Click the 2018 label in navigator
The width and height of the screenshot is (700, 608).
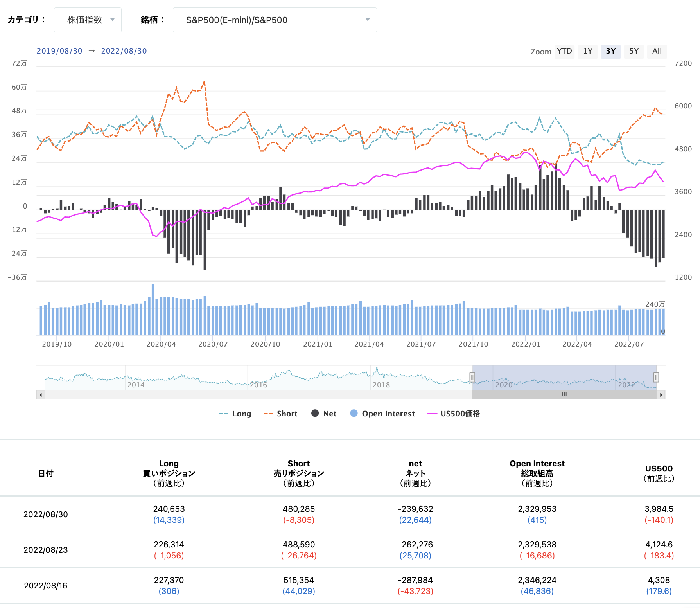coord(381,385)
